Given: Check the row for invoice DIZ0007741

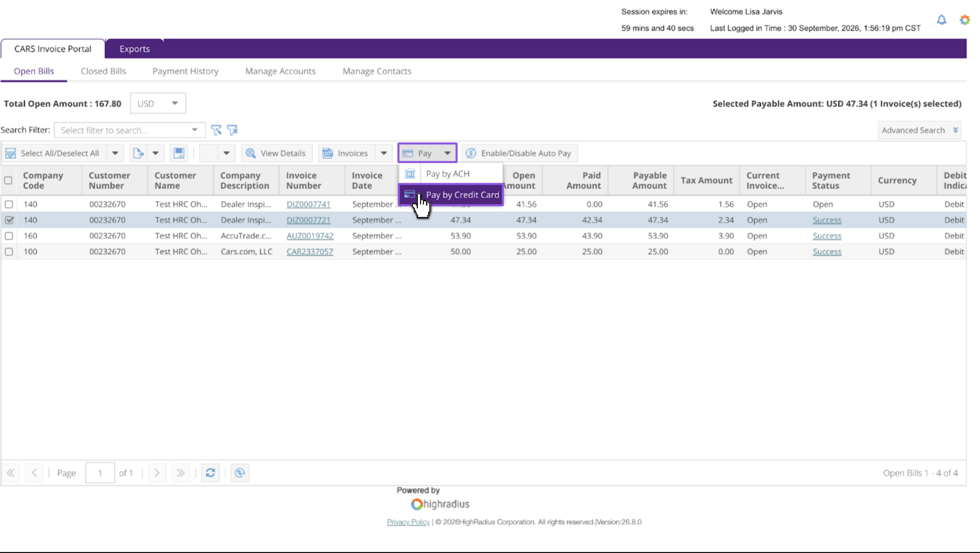Looking at the screenshot, I should 9,204.
